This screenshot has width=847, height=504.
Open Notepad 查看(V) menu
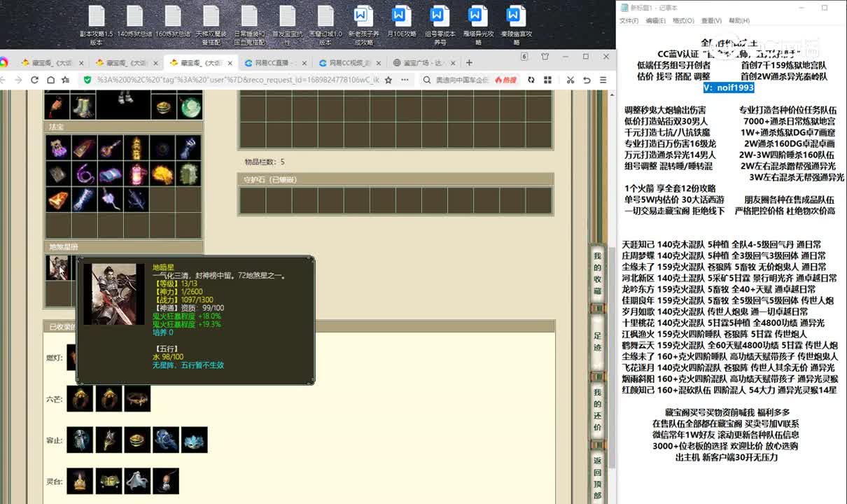(x=711, y=21)
